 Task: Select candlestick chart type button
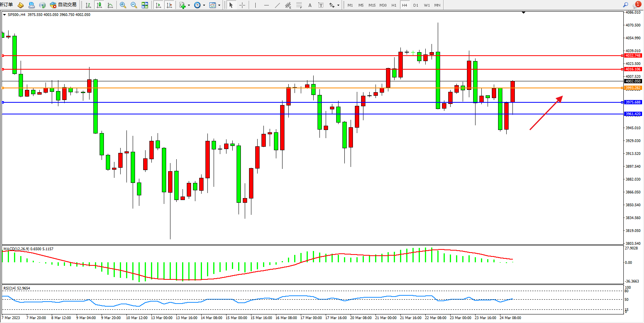tap(99, 5)
